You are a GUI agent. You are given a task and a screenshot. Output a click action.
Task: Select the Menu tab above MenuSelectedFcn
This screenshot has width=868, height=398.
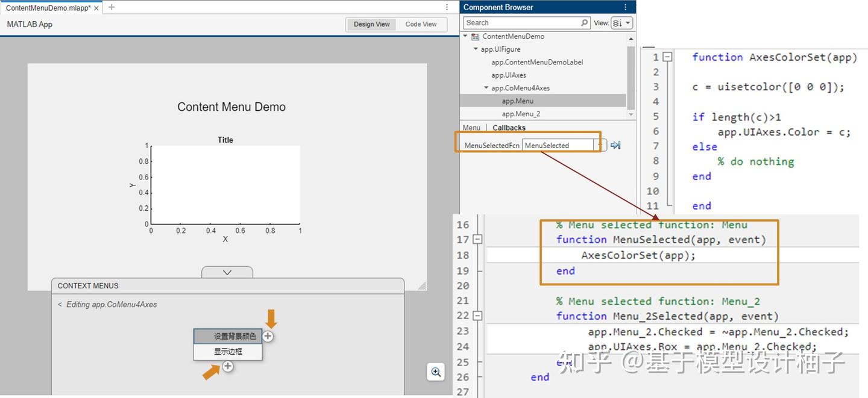[471, 128]
